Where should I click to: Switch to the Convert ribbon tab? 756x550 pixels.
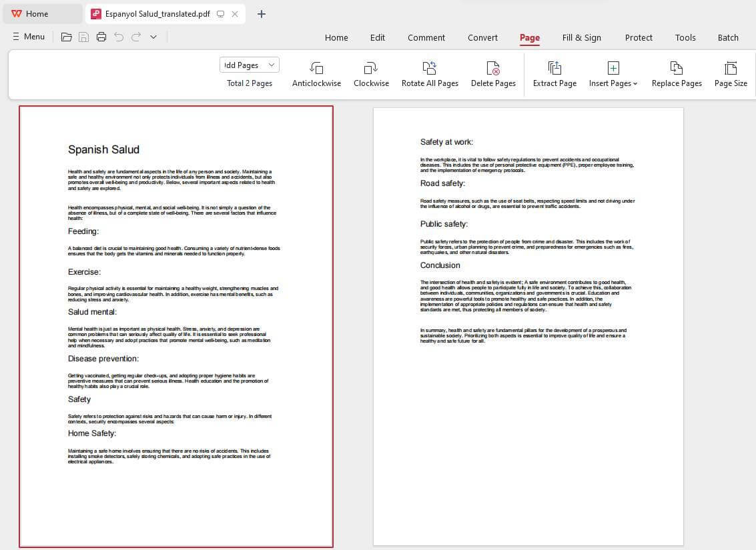482,38
